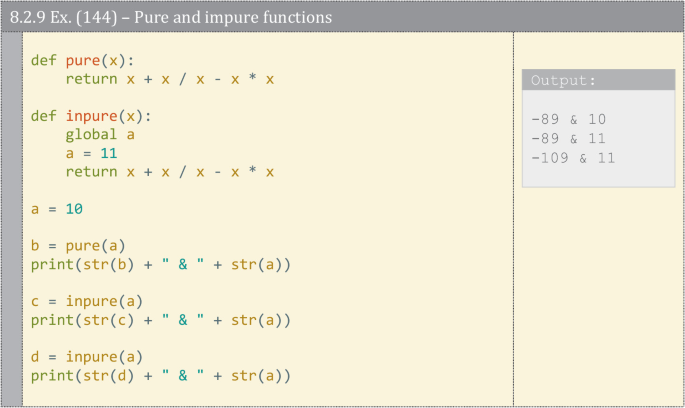Click the "Output:" header label
Viewport: 685px width, 408px height.
563,80
